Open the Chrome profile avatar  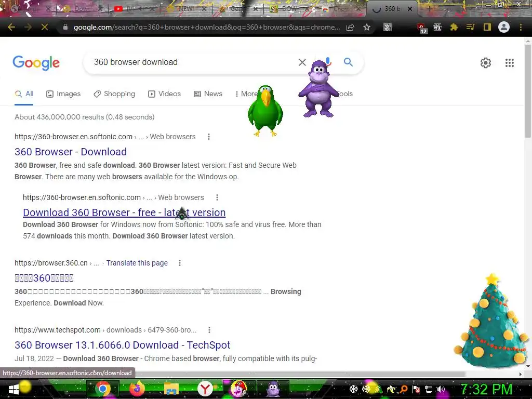504,27
